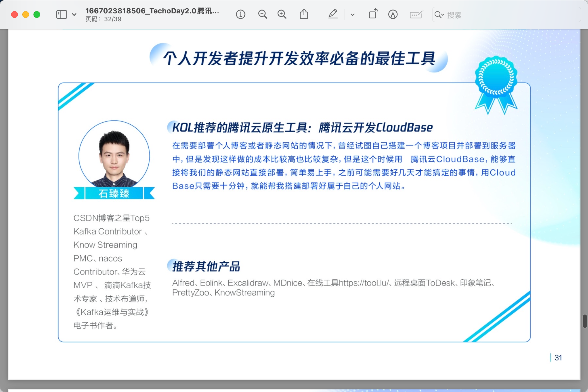Click heading 推荐其他产品
Viewport: 588px width, 392px height.
pos(206,266)
